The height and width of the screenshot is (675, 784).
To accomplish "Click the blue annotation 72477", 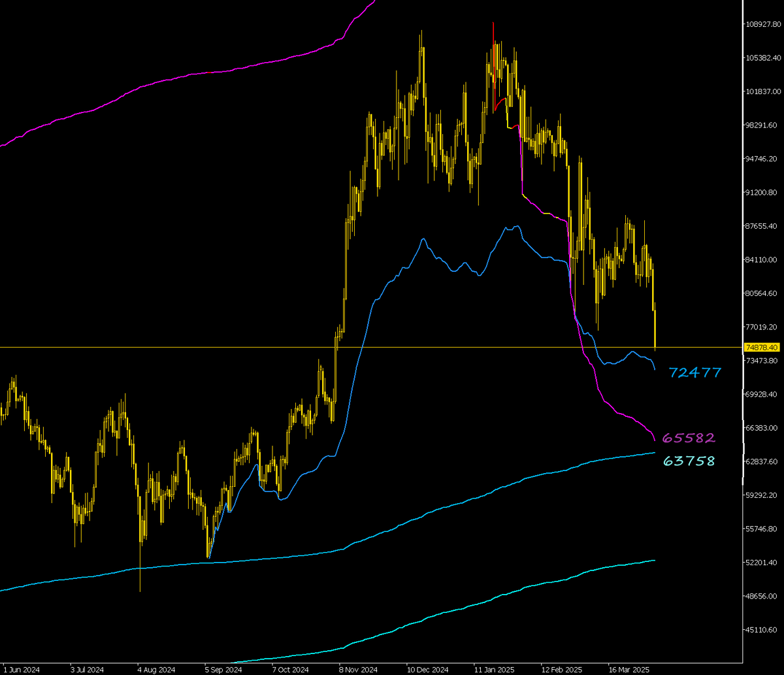I will [x=694, y=373].
